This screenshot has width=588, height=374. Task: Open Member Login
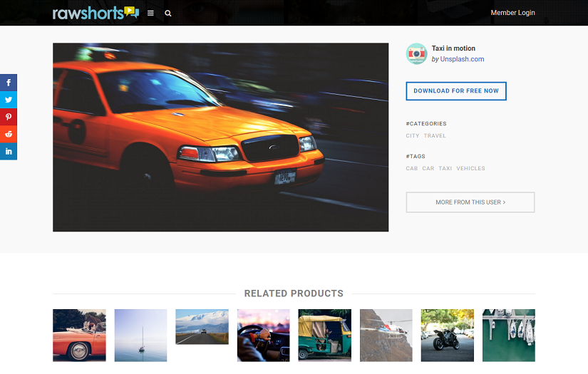[x=512, y=13]
